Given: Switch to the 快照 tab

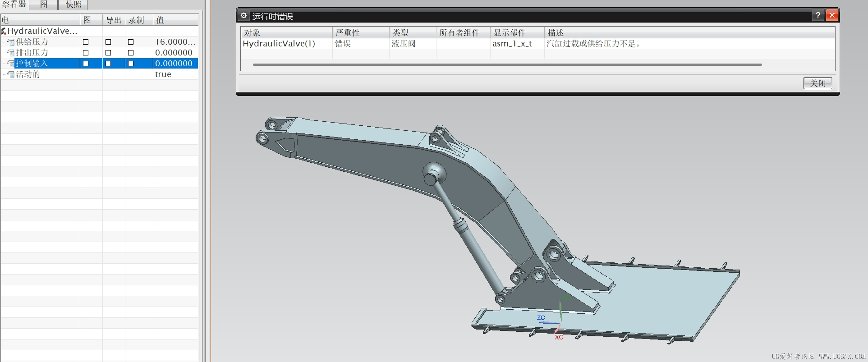Looking at the screenshot, I should [x=73, y=5].
